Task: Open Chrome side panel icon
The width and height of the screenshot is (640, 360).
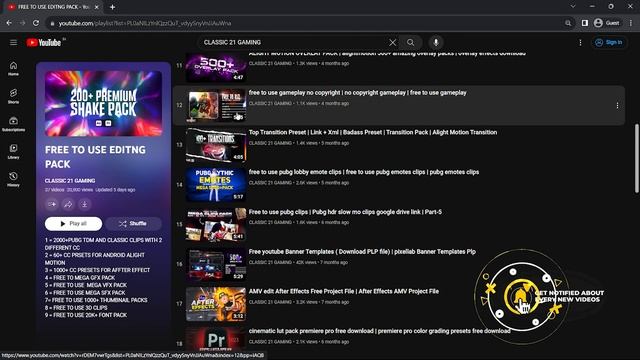Action: coord(584,23)
